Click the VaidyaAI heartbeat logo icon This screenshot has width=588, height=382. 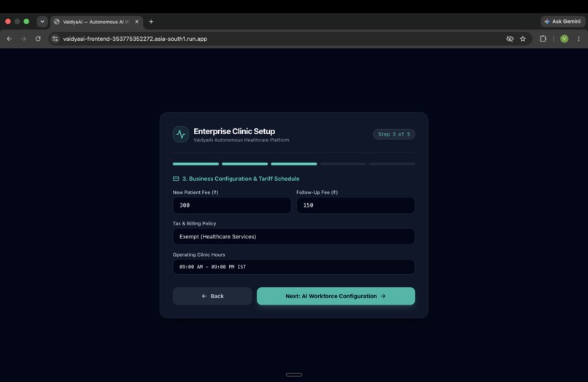181,134
